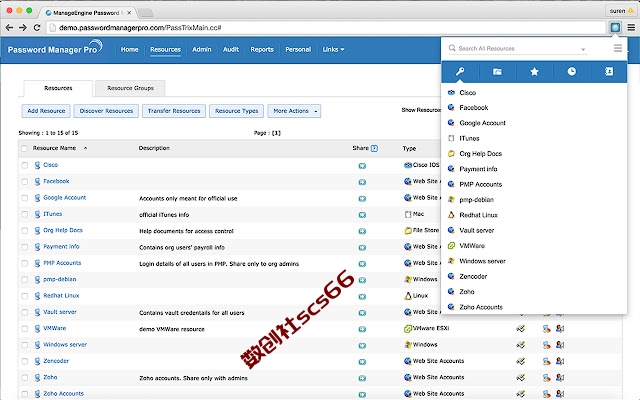Click the suren profile button in Chrome
This screenshot has height=400, width=640.
621,11
